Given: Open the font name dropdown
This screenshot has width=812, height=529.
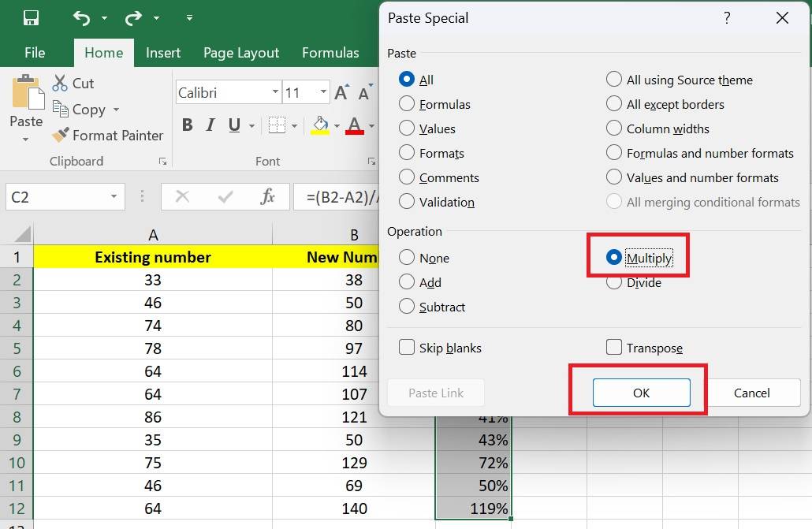Looking at the screenshot, I should (274, 93).
